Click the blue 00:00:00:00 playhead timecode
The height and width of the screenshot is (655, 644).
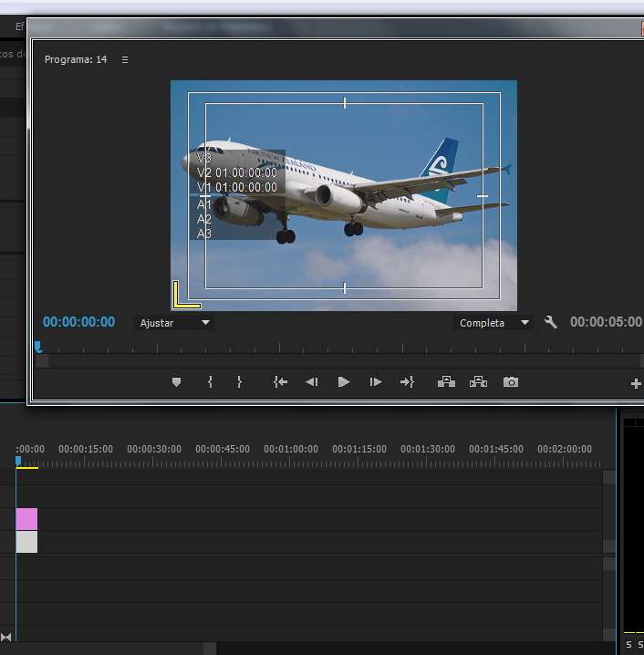coord(79,322)
